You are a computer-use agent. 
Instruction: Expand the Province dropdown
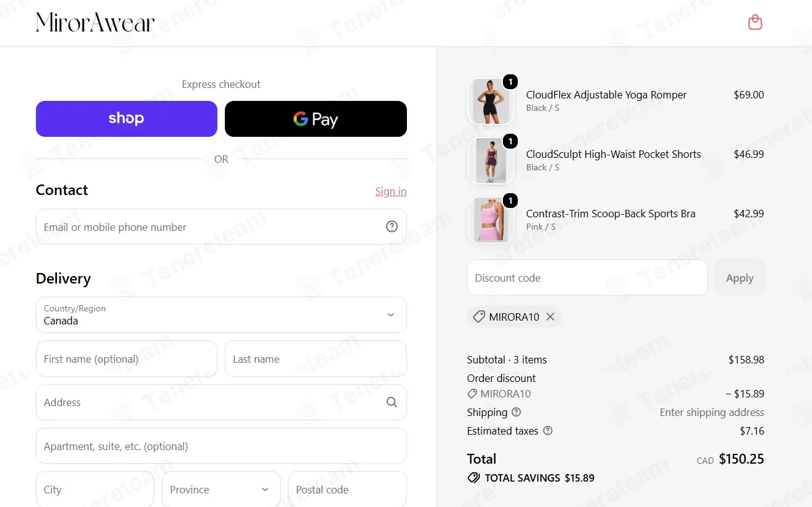coord(221,490)
